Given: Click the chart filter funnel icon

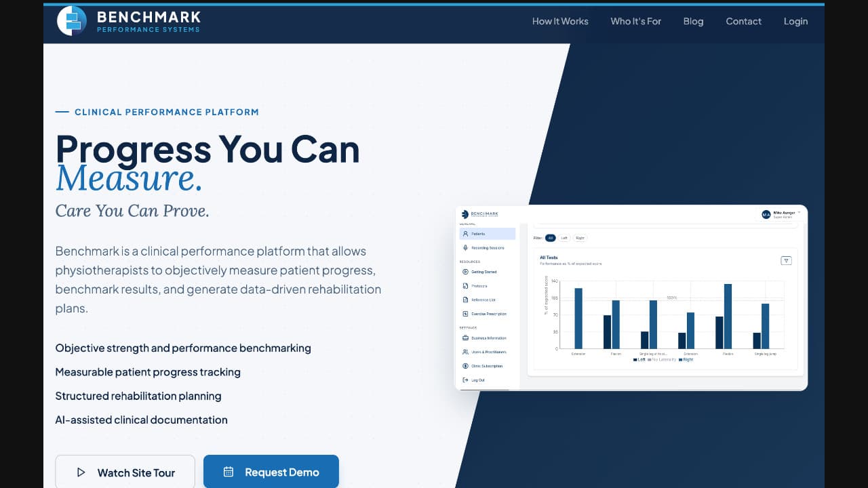Looking at the screenshot, I should click(x=786, y=261).
